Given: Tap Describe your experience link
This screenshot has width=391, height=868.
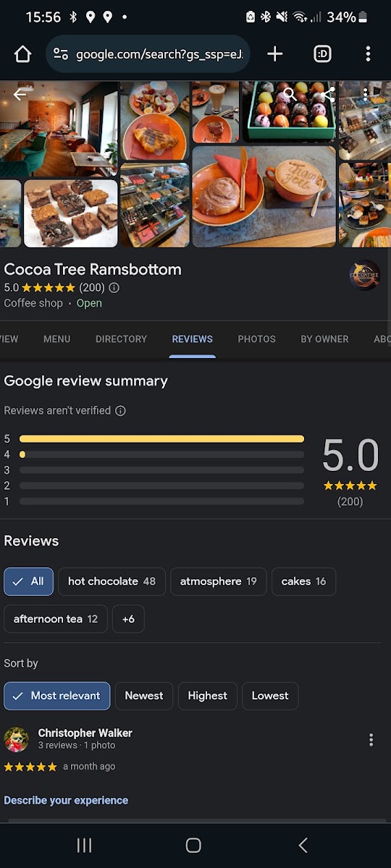Looking at the screenshot, I should (66, 800).
